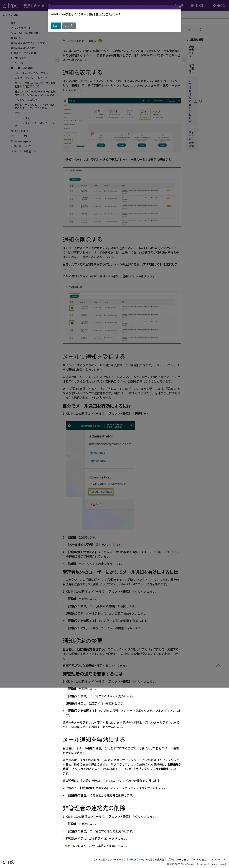Image resolution: width=229 pixels, height=868 pixels.
Task: Open Citrix Cloudアカウントの管理 page
Action: click(31, 73)
